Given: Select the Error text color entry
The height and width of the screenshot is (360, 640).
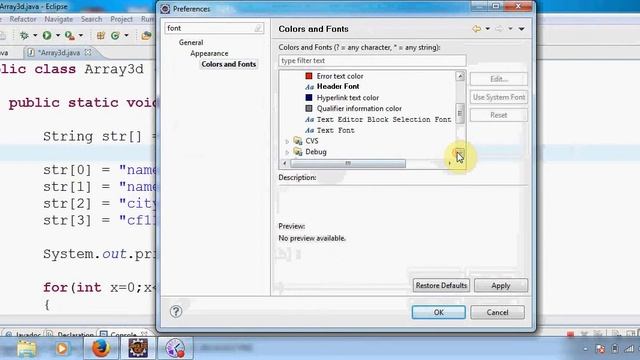Looking at the screenshot, I should pyautogui.click(x=340, y=76).
